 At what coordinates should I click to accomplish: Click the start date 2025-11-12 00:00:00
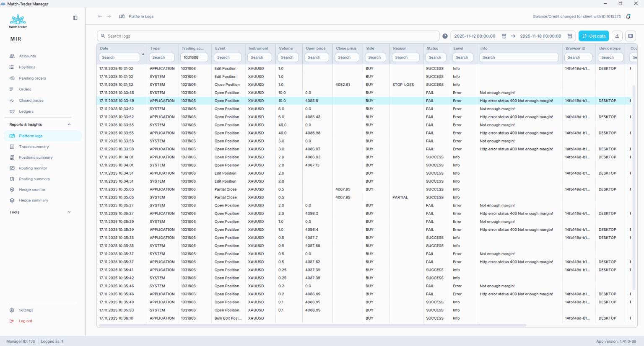click(x=475, y=36)
